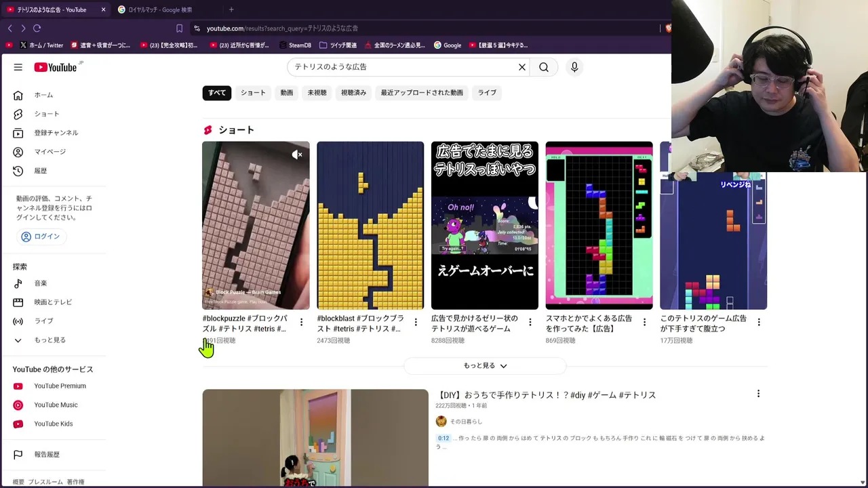
Task: Open options for 広告で見かけるゼリー状 short
Action: (x=530, y=323)
